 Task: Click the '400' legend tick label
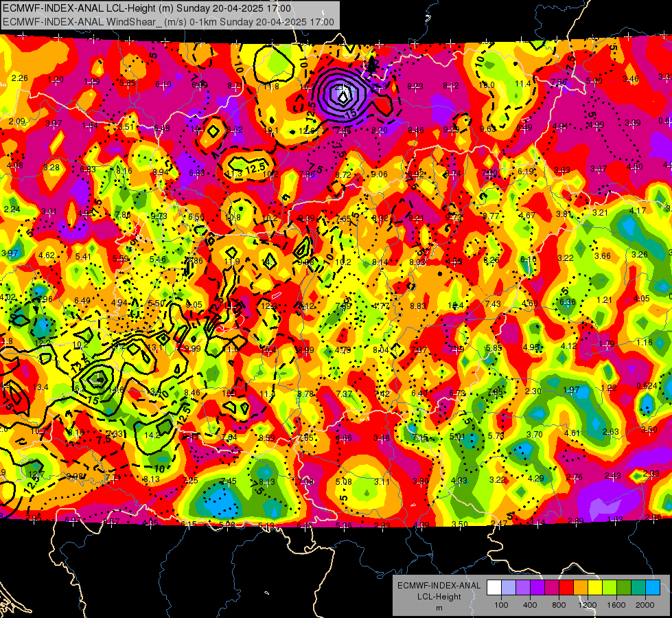530,605
